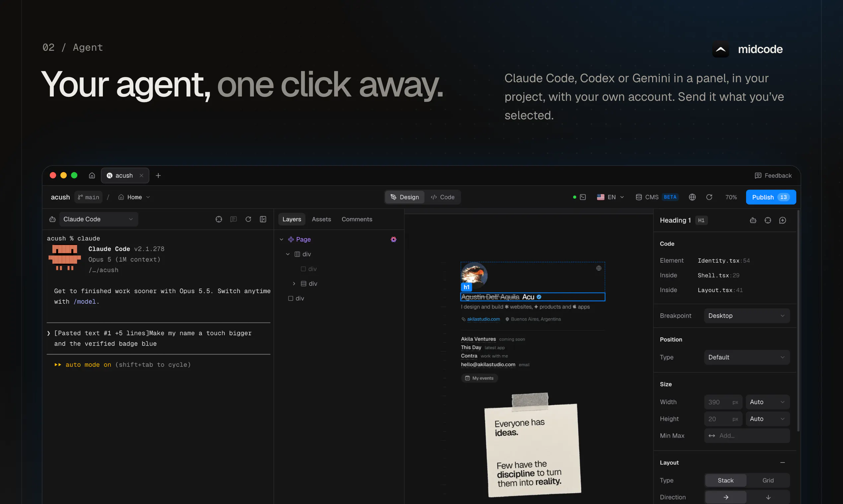This screenshot has width=843, height=504.
Task: Open the Breakpoint Desktop dropdown
Action: [x=747, y=316]
